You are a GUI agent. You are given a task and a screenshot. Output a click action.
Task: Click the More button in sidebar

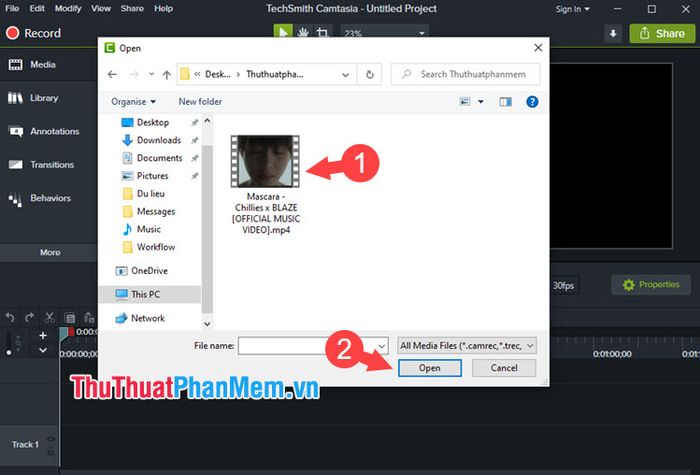click(x=49, y=252)
